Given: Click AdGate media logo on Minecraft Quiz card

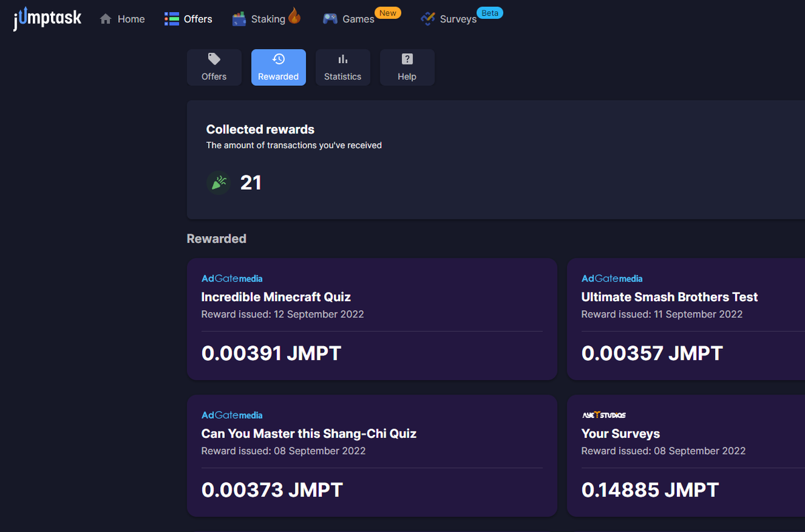Looking at the screenshot, I should click(x=232, y=278).
